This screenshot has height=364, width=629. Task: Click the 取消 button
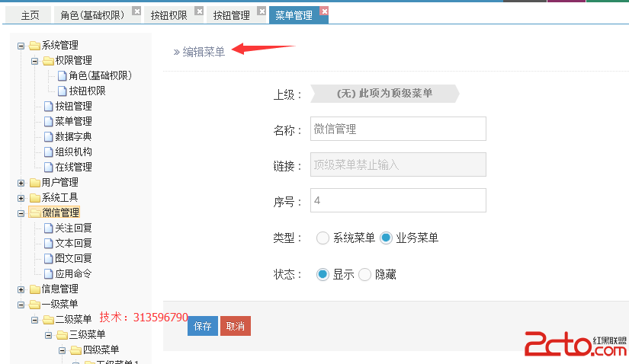[236, 326]
